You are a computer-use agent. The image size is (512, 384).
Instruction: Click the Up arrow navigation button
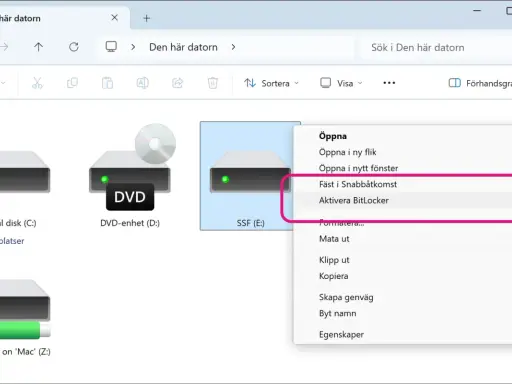pyautogui.click(x=38, y=47)
